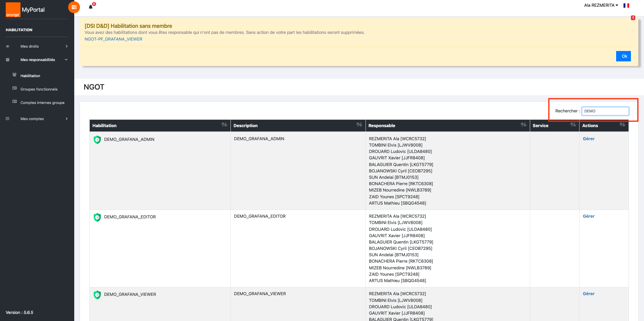The height and width of the screenshot is (321, 644).
Task: Click the French flag language icon
Action: point(626,5)
